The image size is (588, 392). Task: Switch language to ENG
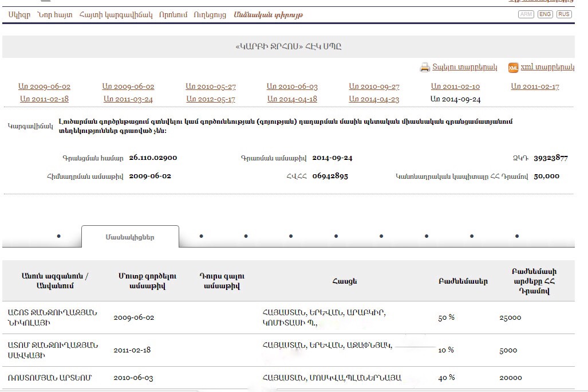545,14
